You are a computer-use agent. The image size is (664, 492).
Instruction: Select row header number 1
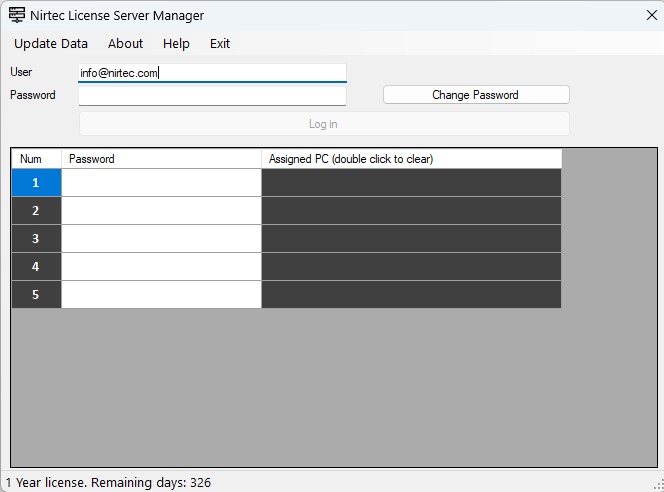tap(36, 182)
